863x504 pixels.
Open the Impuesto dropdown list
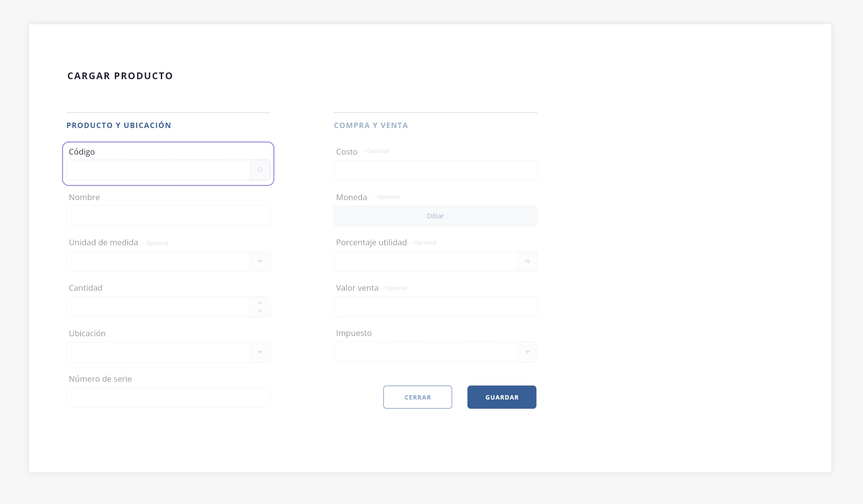(527, 352)
